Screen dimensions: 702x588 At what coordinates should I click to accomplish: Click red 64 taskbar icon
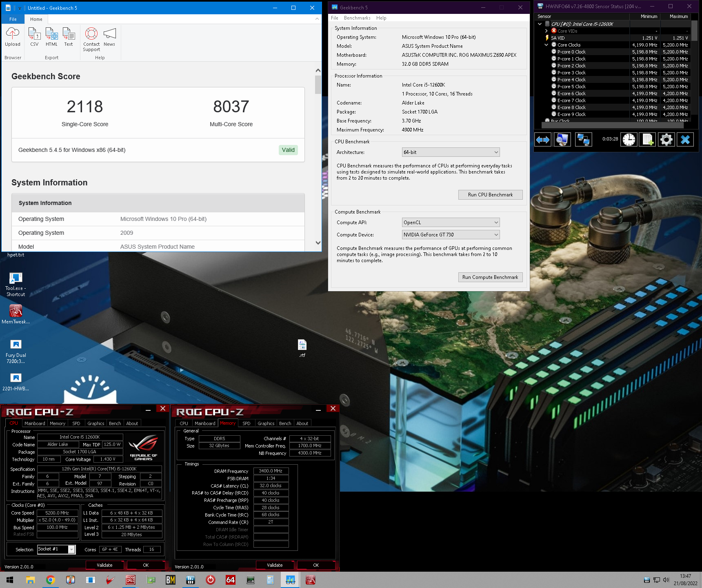pyautogui.click(x=231, y=580)
